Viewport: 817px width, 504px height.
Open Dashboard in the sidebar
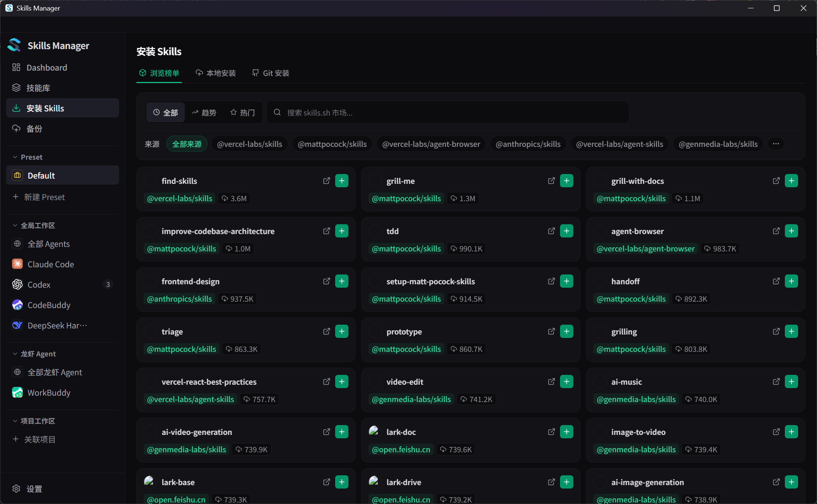click(62, 68)
